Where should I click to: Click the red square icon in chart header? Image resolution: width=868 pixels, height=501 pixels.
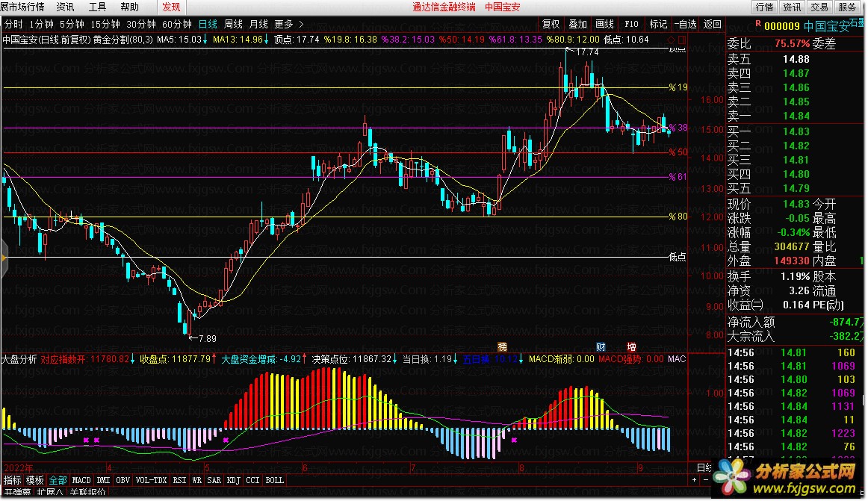coord(682,40)
